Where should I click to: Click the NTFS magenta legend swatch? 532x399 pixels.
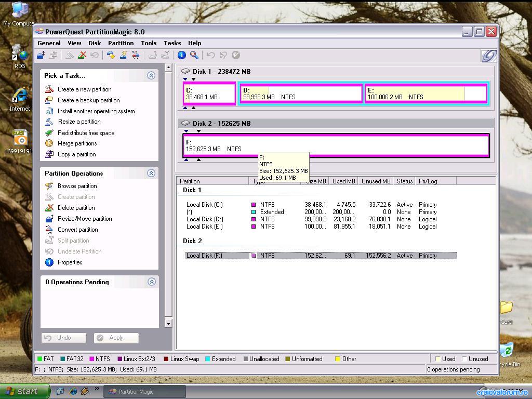[91, 358]
